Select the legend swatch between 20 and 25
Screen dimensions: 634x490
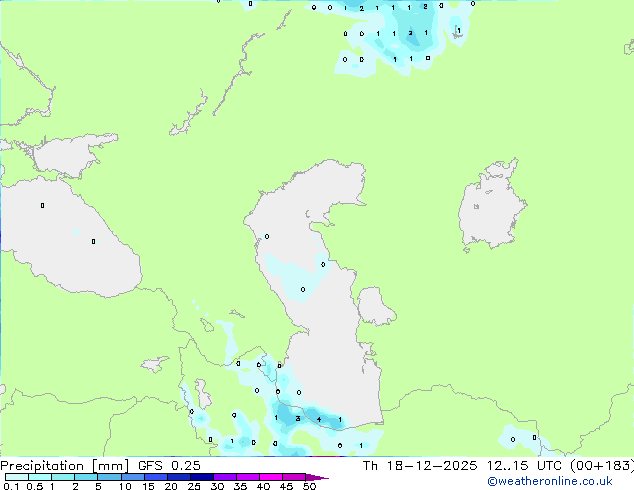pyautogui.click(x=179, y=477)
